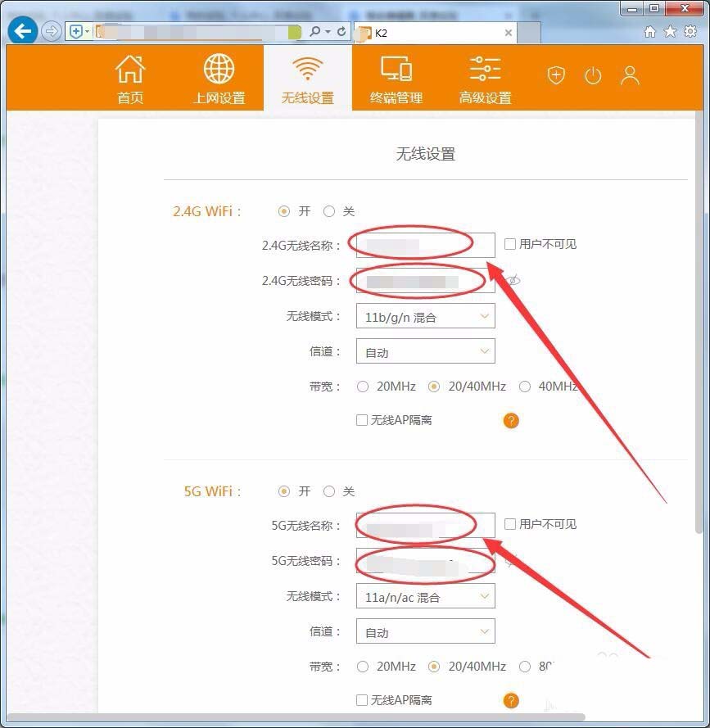Click the orange help question mark icon
Screen dimensions: 710x728
click(x=510, y=420)
